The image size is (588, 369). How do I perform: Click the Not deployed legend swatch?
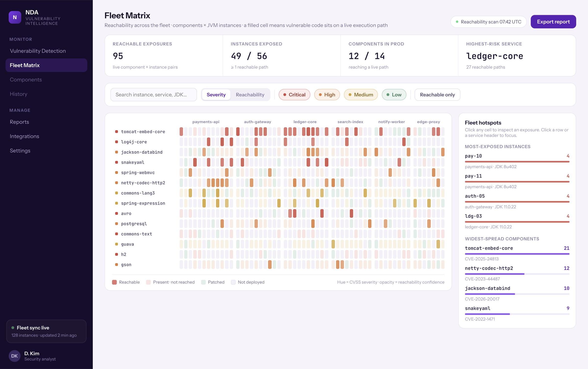(x=233, y=282)
